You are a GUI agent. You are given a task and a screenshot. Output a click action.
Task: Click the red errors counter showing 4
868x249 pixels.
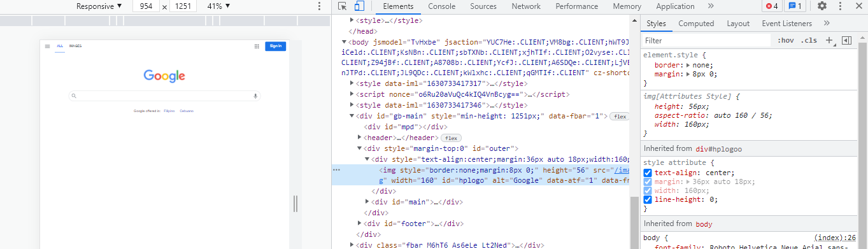tap(772, 6)
